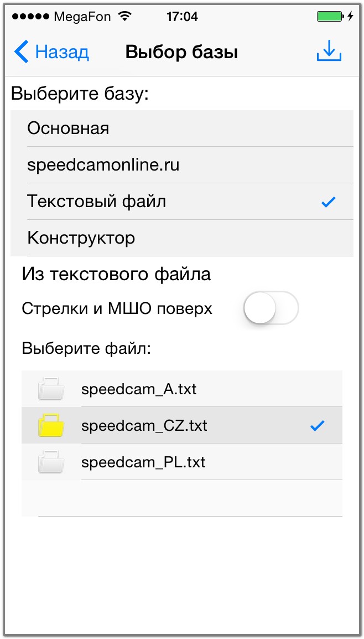Tap the Выбор базы title
The width and height of the screenshot is (364, 639).
(181, 52)
